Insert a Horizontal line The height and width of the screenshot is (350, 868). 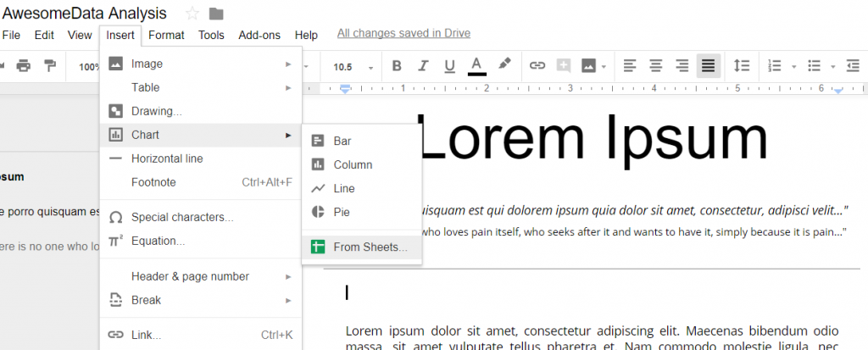pyautogui.click(x=201, y=159)
